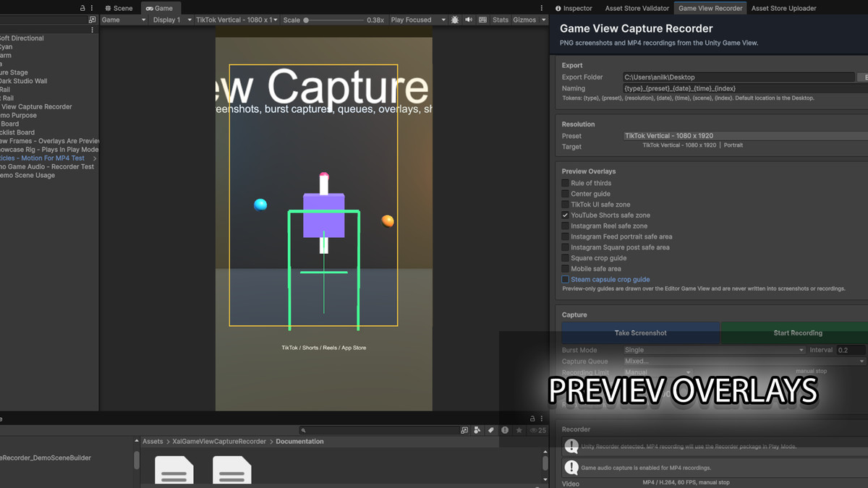Image resolution: width=868 pixels, height=488 pixels.
Task: Mute audio in the Game view toolbar
Action: pos(468,20)
